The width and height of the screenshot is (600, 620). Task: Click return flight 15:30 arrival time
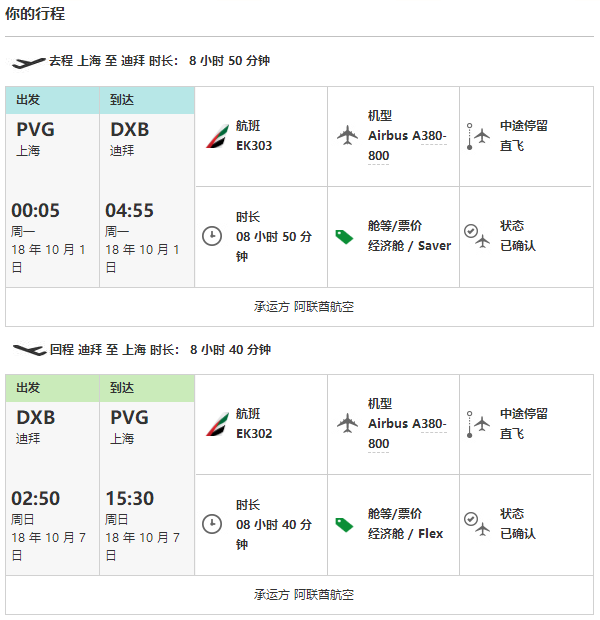point(130,498)
